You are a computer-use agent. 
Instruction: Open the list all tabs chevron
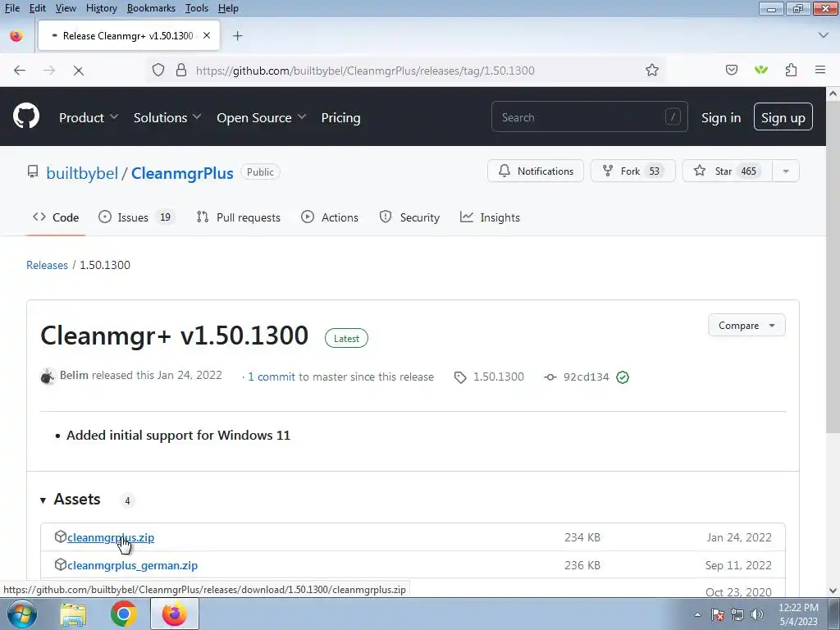coord(824,35)
